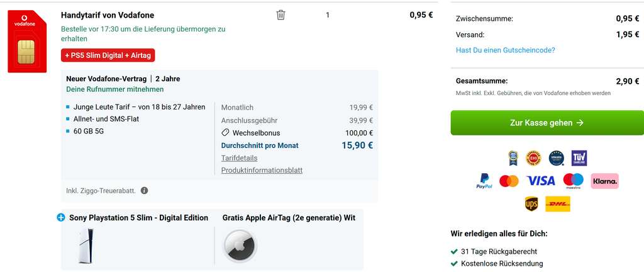644x272 pixels.
Task: Click the DHL shipping logo
Action: coord(558,204)
